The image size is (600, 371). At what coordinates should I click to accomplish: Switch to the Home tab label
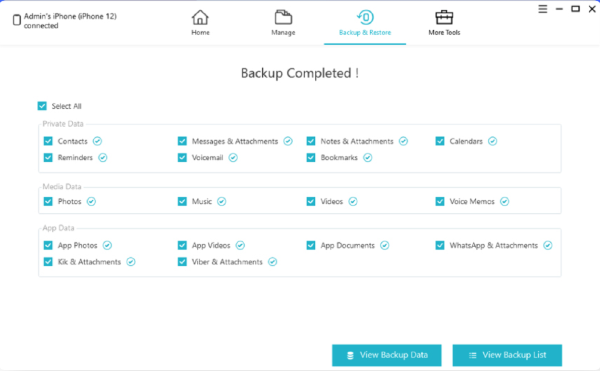pyautogui.click(x=201, y=33)
